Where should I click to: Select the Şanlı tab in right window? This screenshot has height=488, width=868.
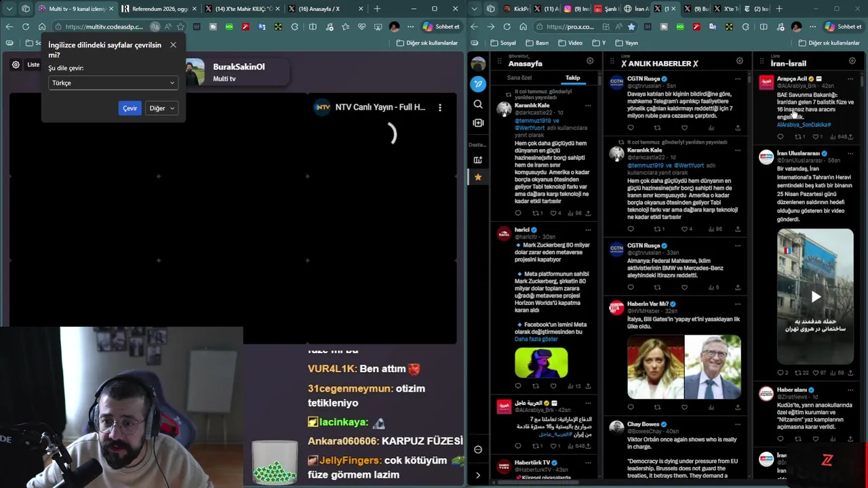pos(606,9)
